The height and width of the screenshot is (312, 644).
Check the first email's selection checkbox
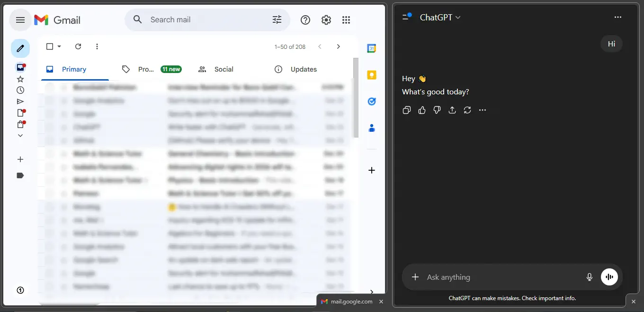(50, 87)
